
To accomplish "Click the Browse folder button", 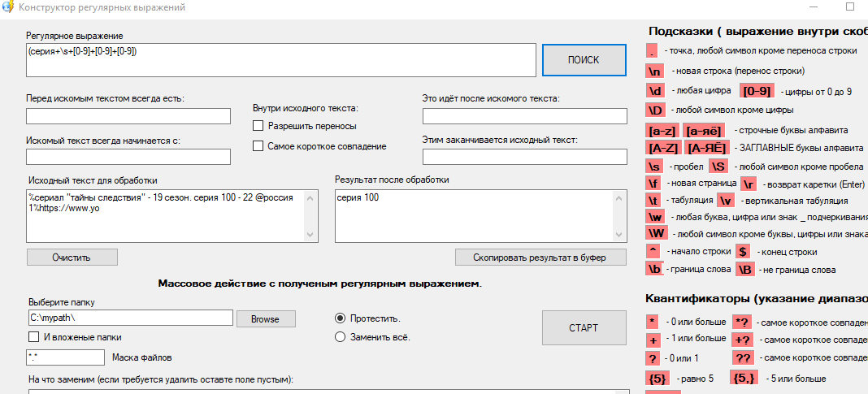I will (x=266, y=318).
